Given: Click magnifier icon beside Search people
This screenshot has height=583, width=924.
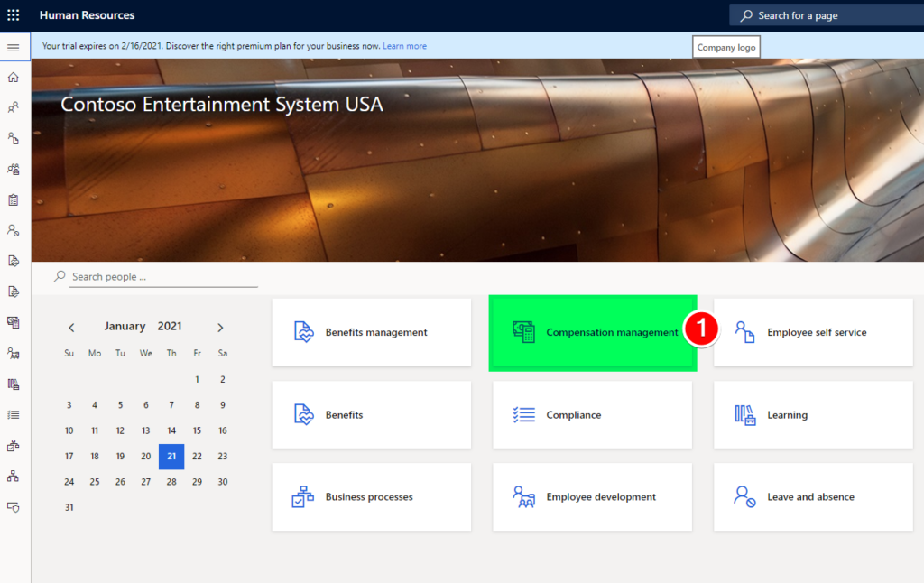Looking at the screenshot, I should (x=60, y=276).
